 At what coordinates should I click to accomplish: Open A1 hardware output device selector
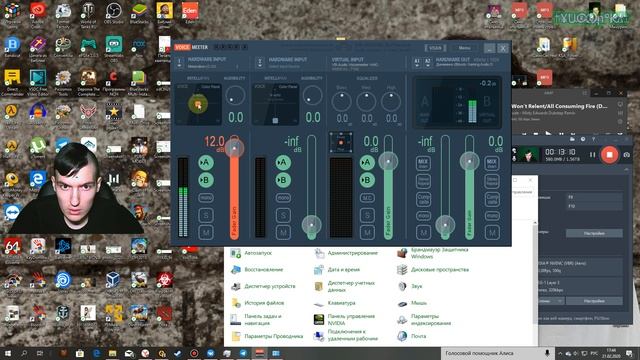[417, 62]
